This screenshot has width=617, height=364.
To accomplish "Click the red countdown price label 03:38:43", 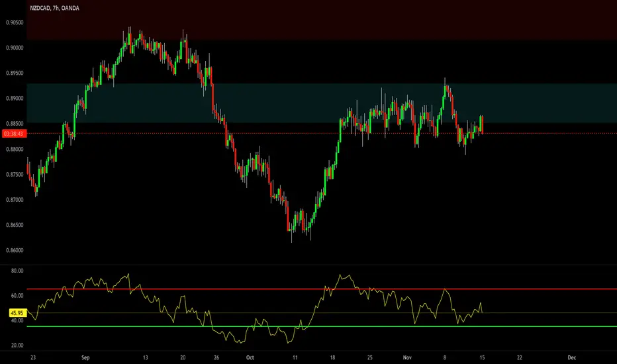I will coord(13,134).
